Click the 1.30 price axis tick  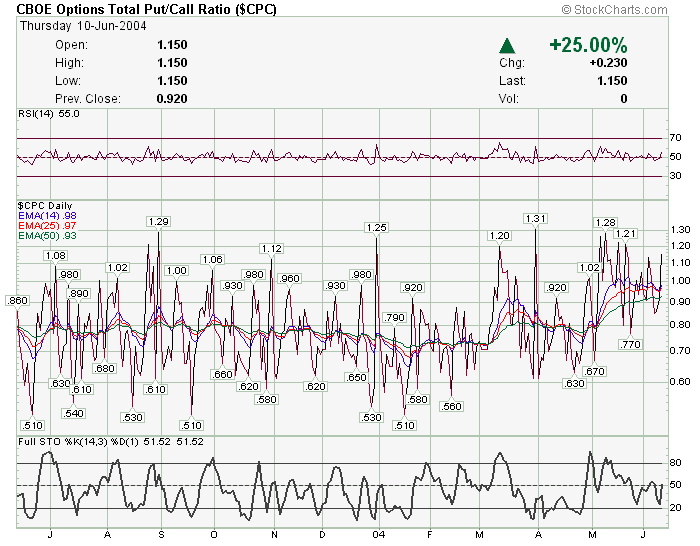tap(680, 230)
